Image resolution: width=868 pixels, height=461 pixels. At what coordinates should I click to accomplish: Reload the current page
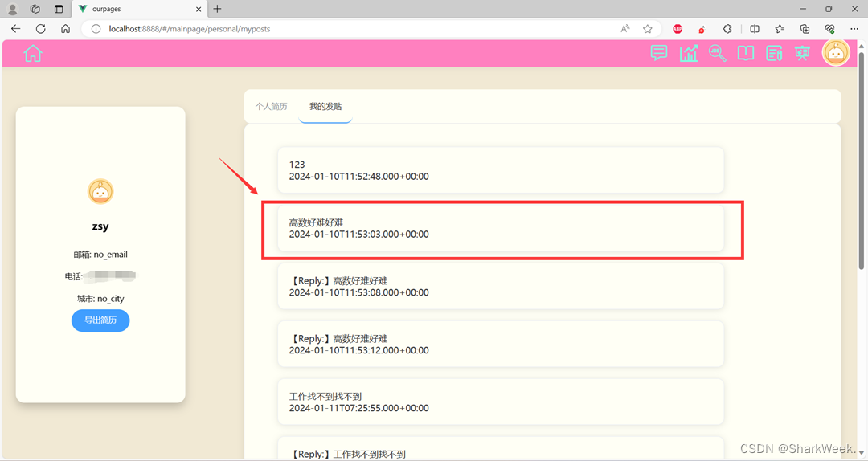coord(40,29)
